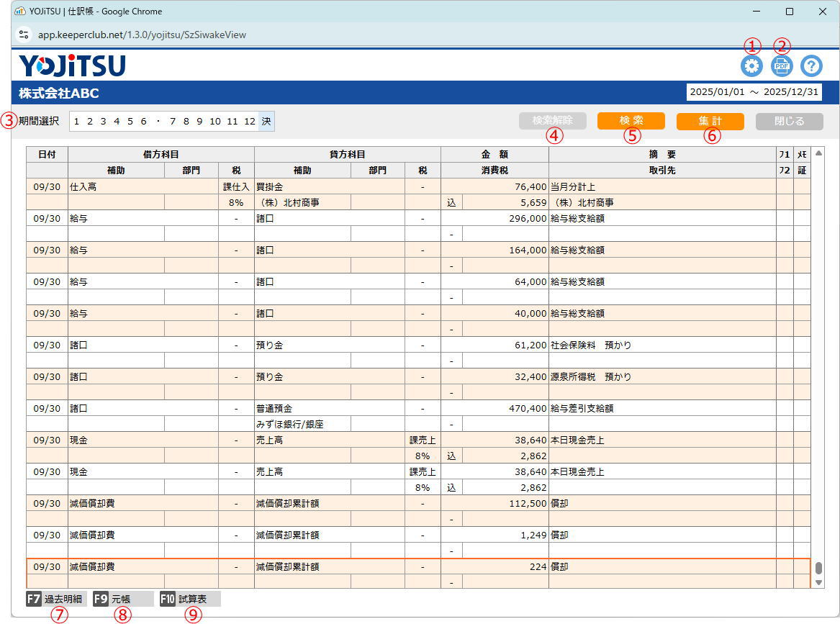The width and height of the screenshot is (840, 624).
Task: Click the fiscal date range field
Action: point(754,92)
